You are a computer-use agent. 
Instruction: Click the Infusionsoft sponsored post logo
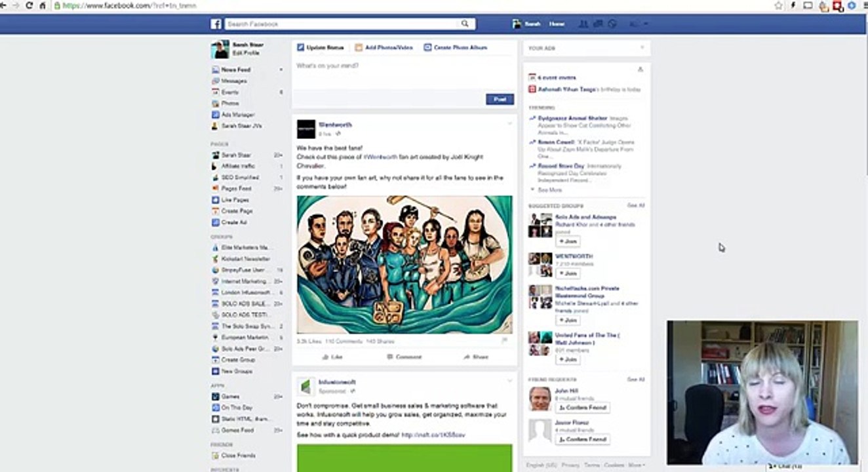[x=306, y=387]
